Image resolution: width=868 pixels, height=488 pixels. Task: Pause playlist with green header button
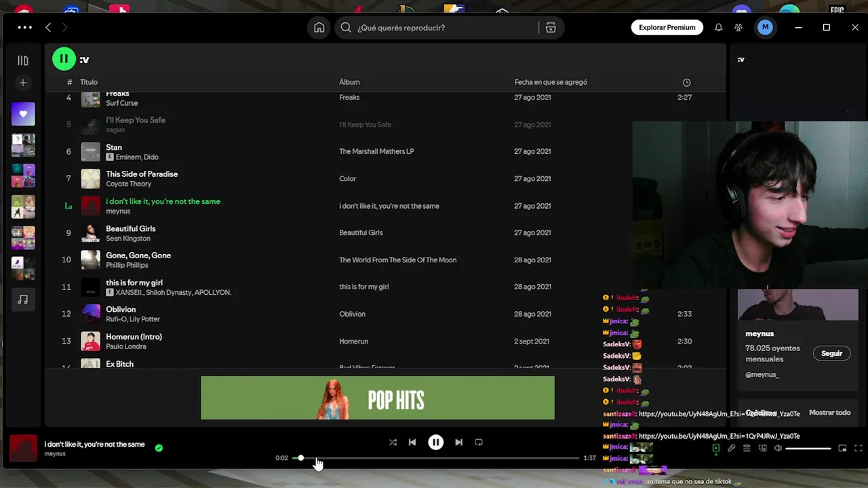click(64, 59)
